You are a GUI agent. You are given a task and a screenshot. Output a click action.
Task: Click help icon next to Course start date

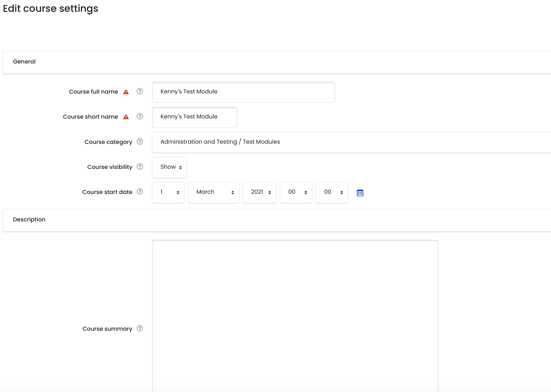click(x=140, y=192)
